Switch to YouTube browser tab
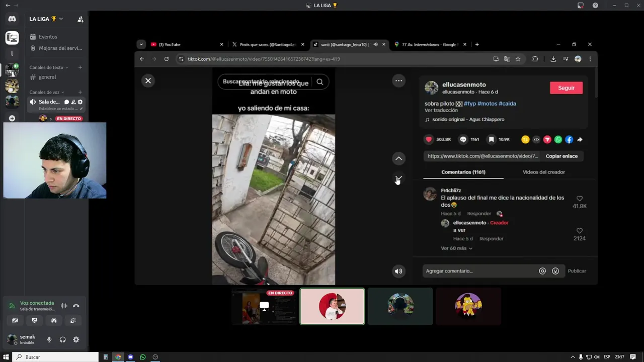This screenshot has height=362, width=644. click(186, 44)
